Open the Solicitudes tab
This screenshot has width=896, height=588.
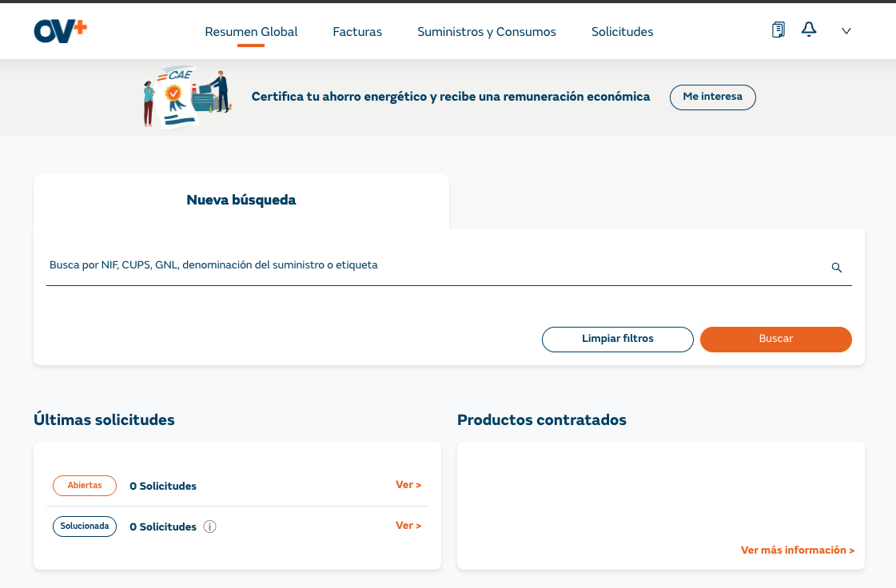pyautogui.click(x=623, y=32)
